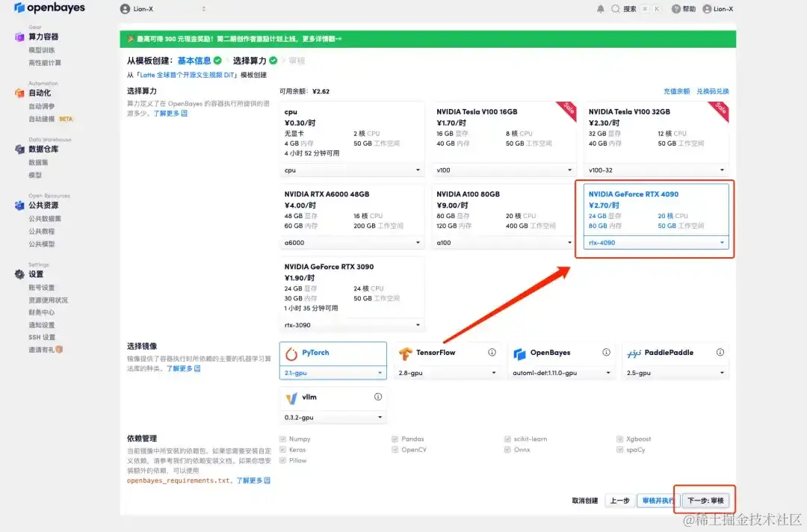807x532 pixels.
Task: Toggle the Xgboost checkbox
Action: [619, 439]
